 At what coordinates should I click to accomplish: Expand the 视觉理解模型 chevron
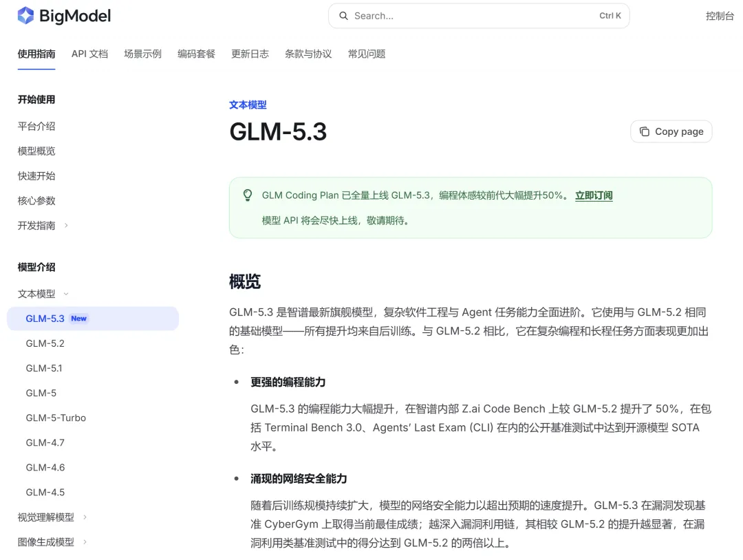pyautogui.click(x=85, y=517)
